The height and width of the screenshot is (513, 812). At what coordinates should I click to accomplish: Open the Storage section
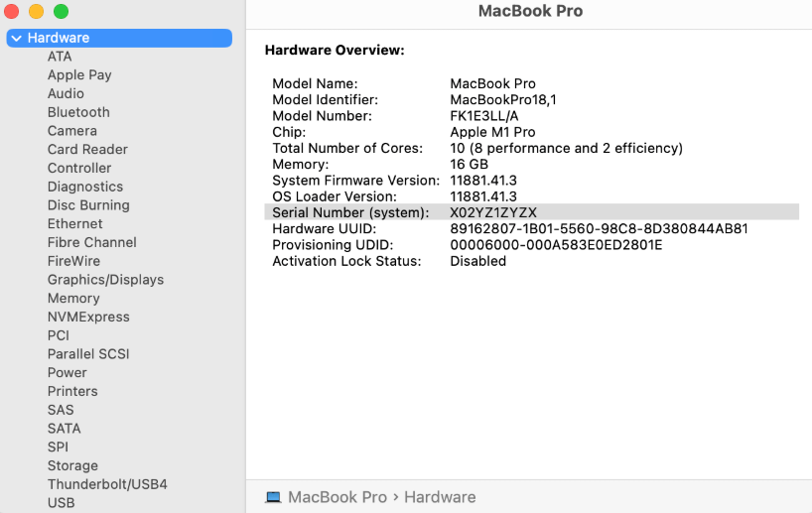[72, 465]
